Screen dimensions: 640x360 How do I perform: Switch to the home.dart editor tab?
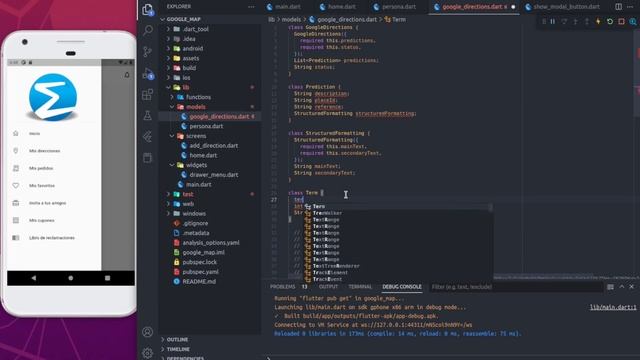pos(342,7)
